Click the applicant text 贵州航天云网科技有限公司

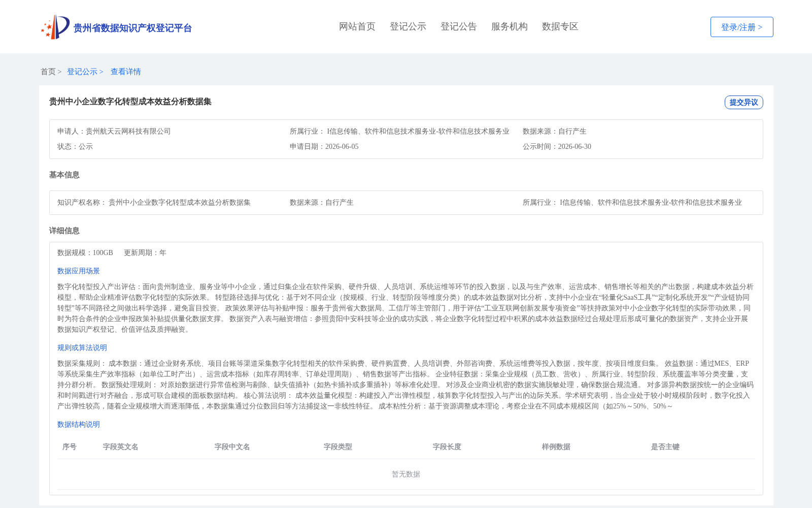tap(128, 131)
